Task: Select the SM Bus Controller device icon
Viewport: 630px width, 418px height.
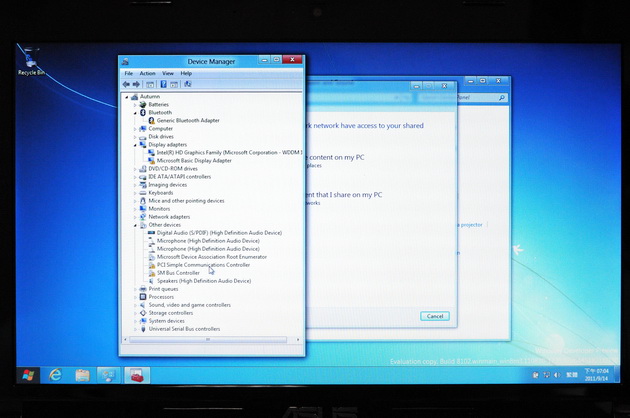Action: tap(150, 273)
